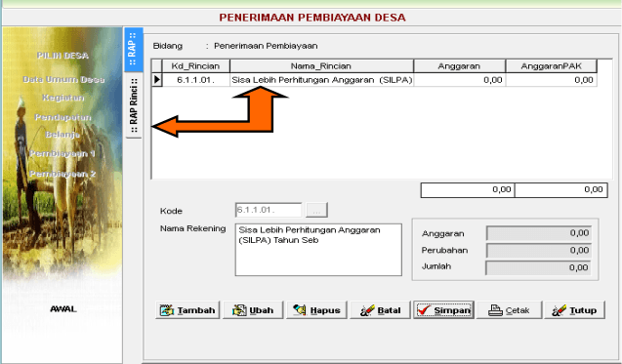This screenshot has height=364, width=622.
Task: Click the Anggaran amount field
Action: (539, 233)
